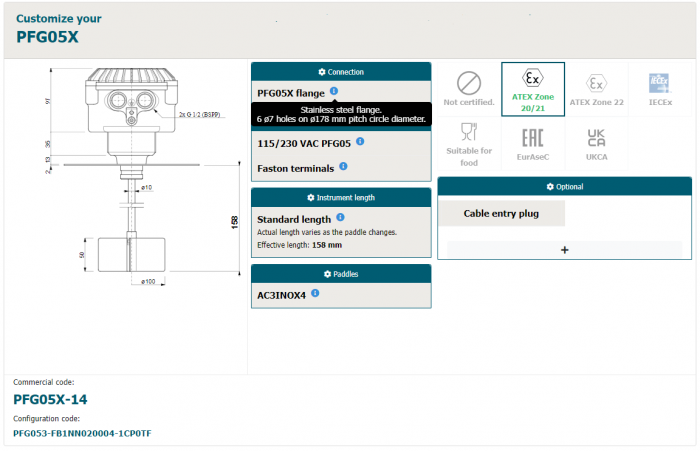The height and width of the screenshot is (451, 700).
Task: Click info icon next to AC3INOX4
Action: point(315,293)
